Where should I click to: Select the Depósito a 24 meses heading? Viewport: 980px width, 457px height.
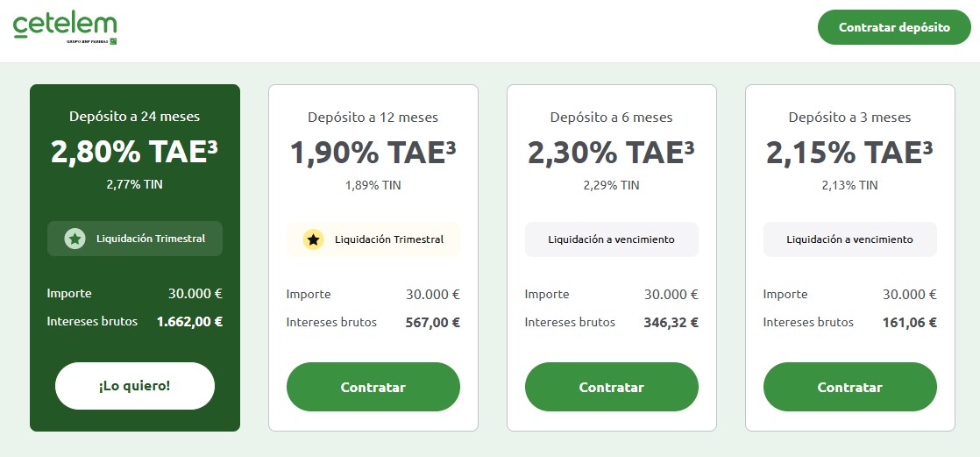coord(135,117)
